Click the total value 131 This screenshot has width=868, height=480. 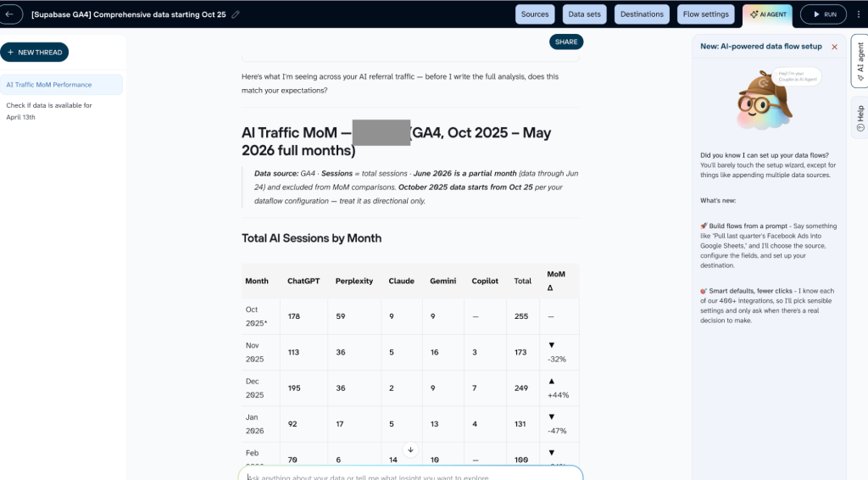[x=520, y=424]
